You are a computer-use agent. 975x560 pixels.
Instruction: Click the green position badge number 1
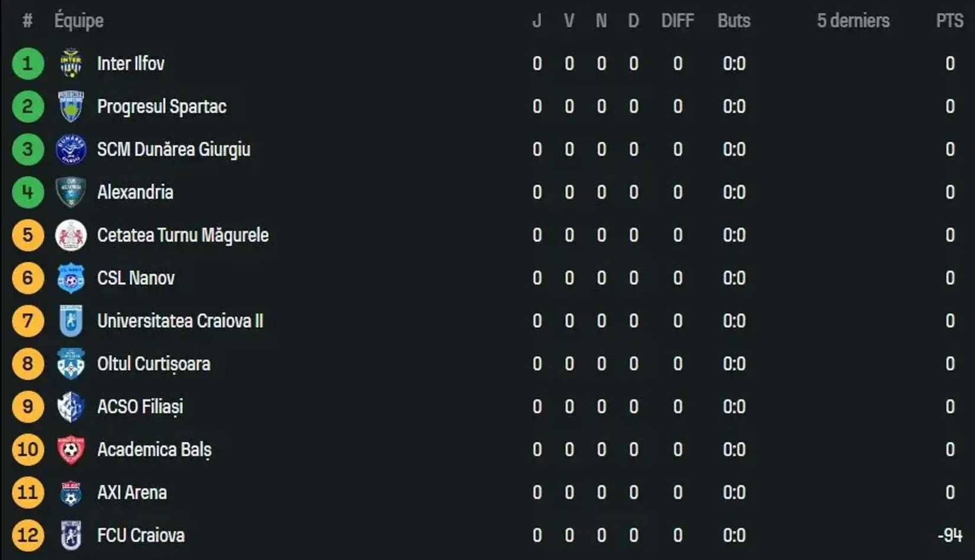(27, 64)
